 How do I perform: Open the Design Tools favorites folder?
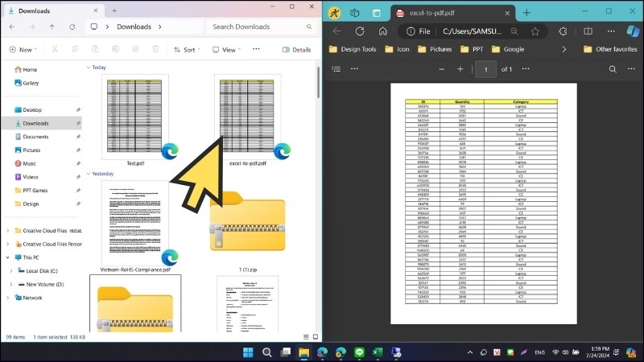click(353, 49)
